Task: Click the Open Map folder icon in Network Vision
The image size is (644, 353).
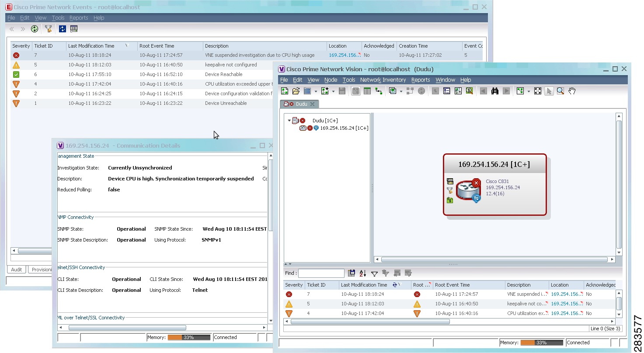Action: [296, 91]
